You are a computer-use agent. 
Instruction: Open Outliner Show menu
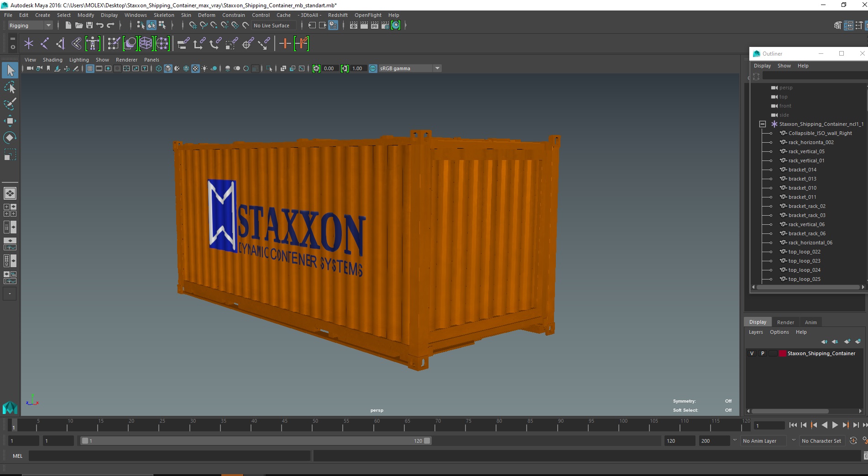coord(784,66)
